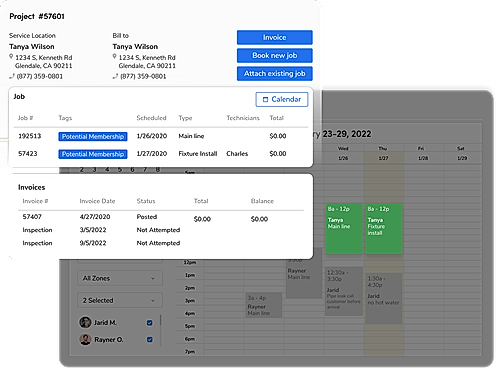Image resolution: width=498 pixels, height=368 pixels.
Task: Click Rayner O. avatar photo
Action: click(85, 340)
